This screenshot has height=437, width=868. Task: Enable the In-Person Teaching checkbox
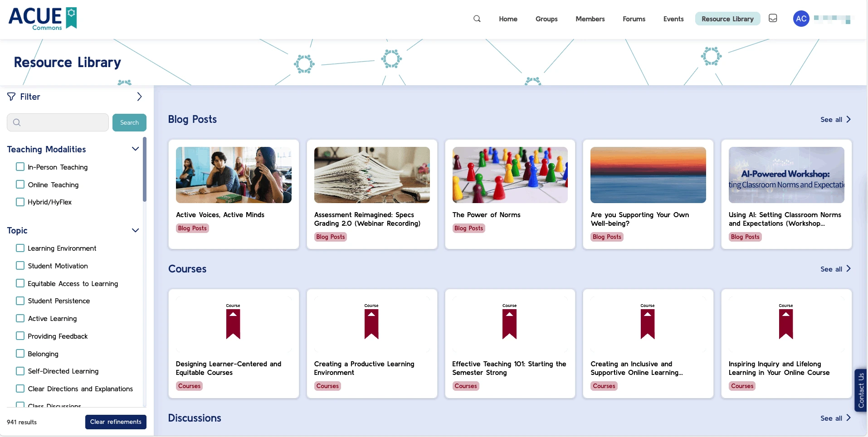20,167
